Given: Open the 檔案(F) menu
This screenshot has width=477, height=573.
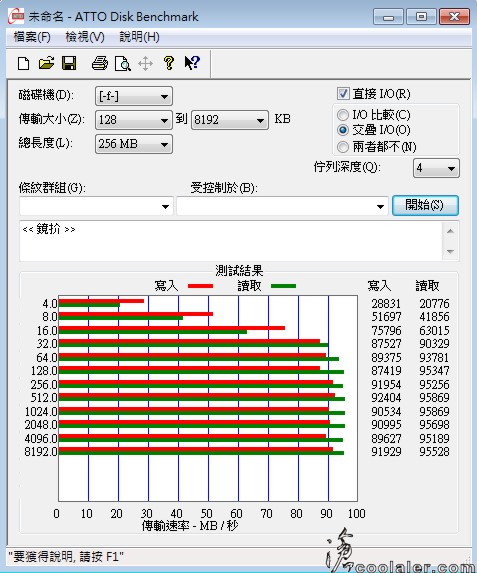Looking at the screenshot, I should pos(32,37).
